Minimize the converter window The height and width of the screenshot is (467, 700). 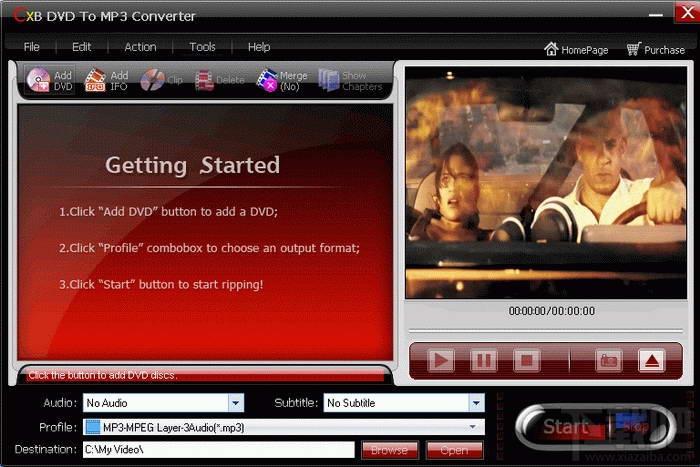point(655,15)
